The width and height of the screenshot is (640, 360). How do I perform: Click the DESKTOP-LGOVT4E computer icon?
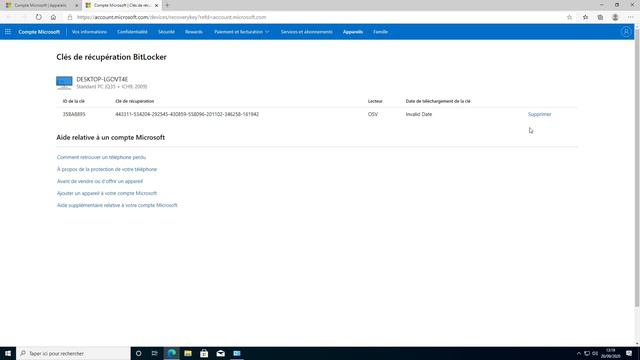64,83
